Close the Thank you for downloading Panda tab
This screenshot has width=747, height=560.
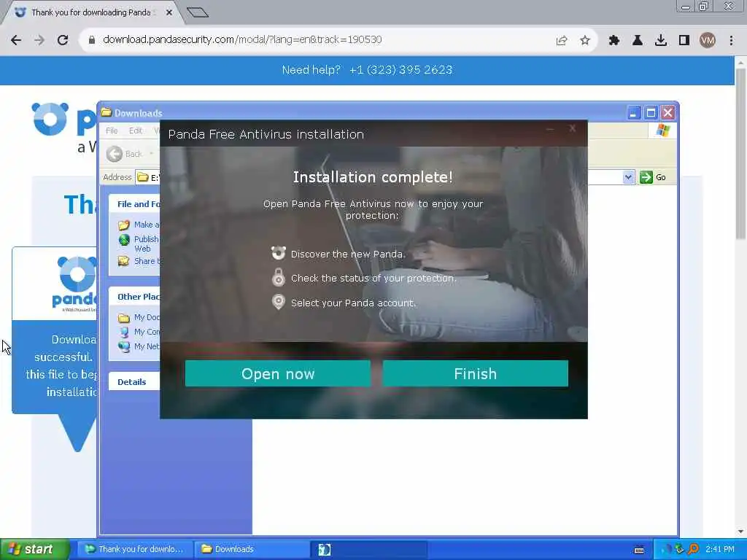coord(169,13)
